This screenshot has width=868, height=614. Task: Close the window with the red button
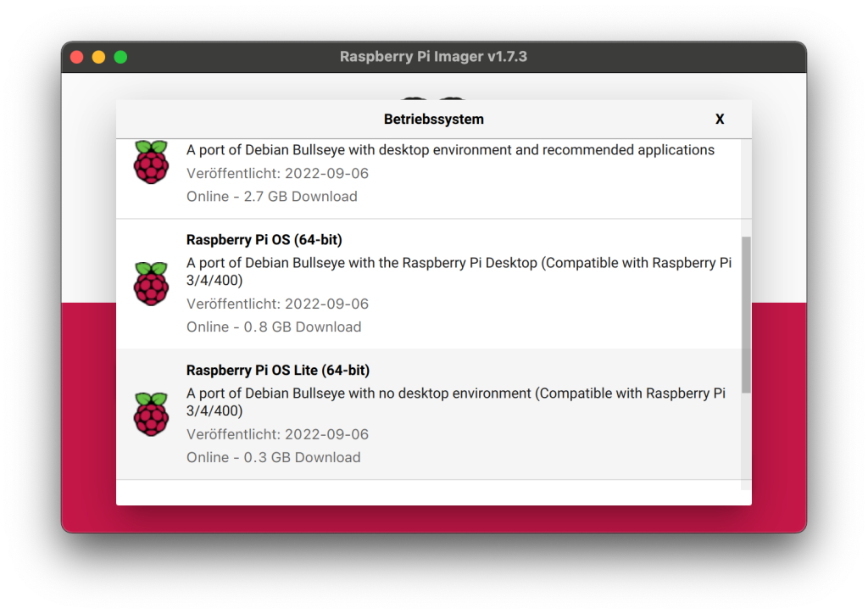[77, 57]
